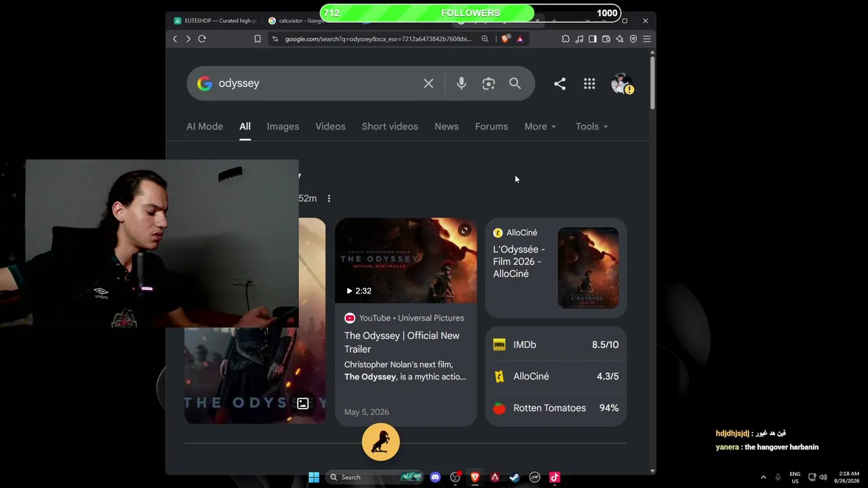The height and width of the screenshot is (488, 868).
Task: Open the Windows Start menu
Action: click(x=314, y=477)
